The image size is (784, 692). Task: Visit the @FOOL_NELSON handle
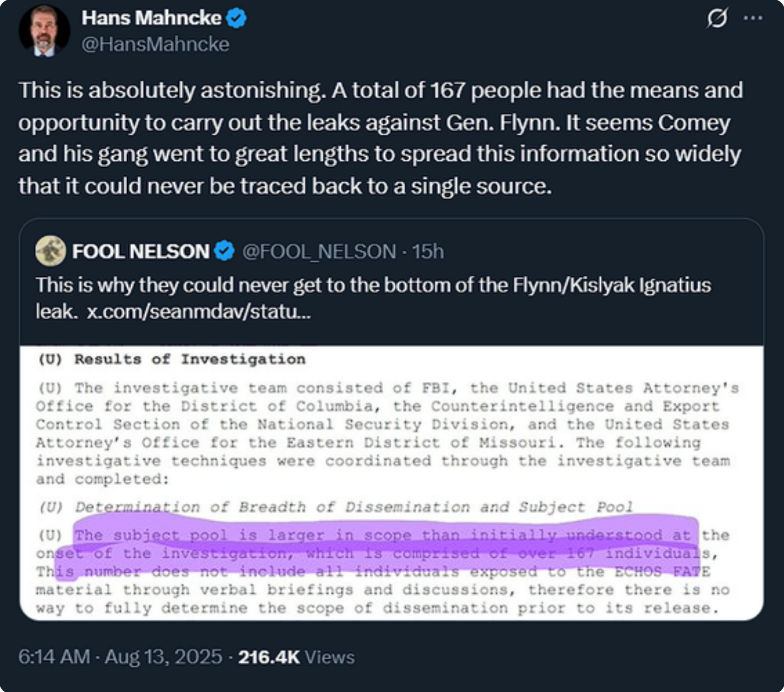[319, 251]
